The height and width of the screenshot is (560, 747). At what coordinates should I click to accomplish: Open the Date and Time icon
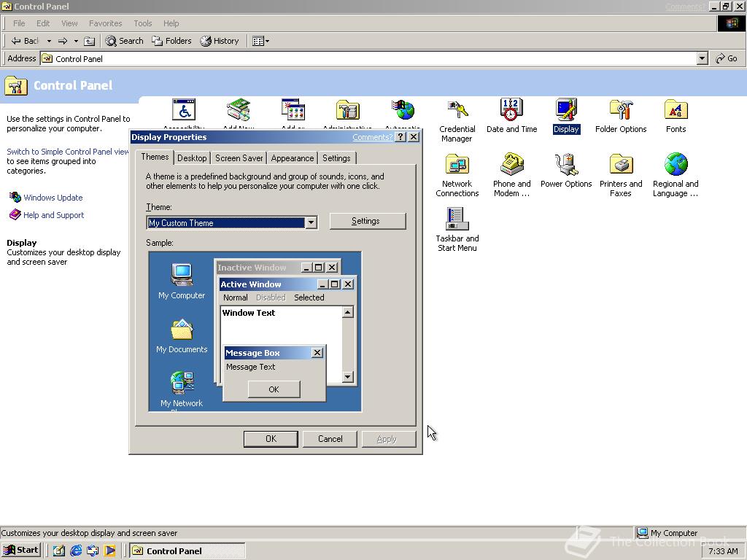(511, 116)
